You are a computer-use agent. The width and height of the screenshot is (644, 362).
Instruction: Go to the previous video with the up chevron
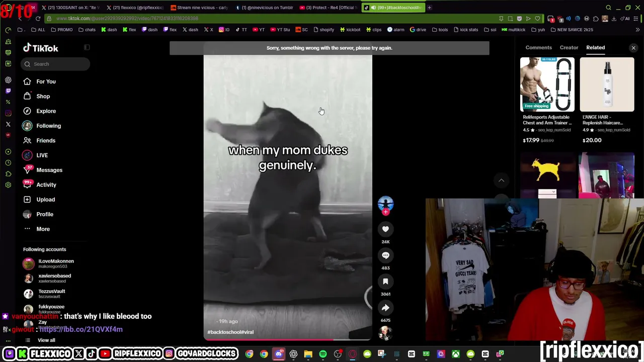[501, 180]
